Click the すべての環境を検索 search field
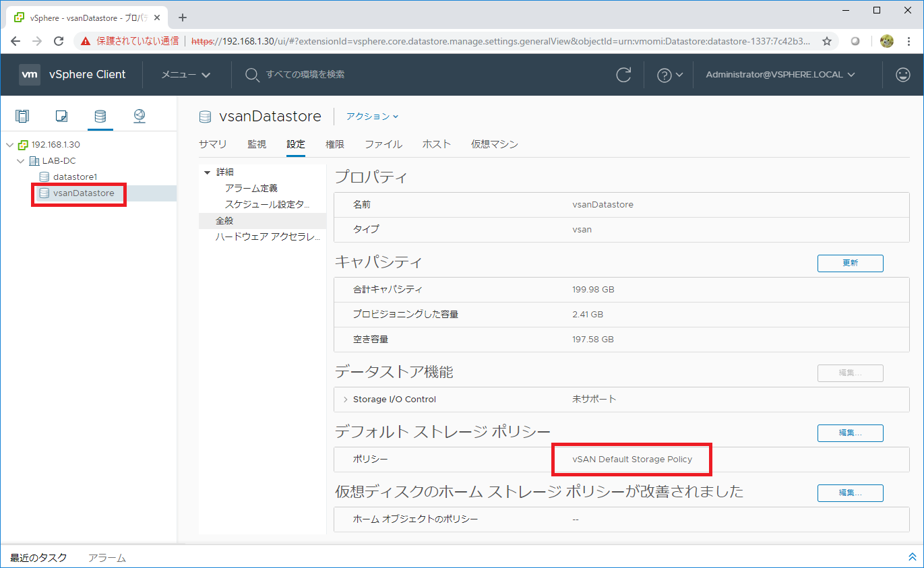The image size is (924, 568). [305, 75]
